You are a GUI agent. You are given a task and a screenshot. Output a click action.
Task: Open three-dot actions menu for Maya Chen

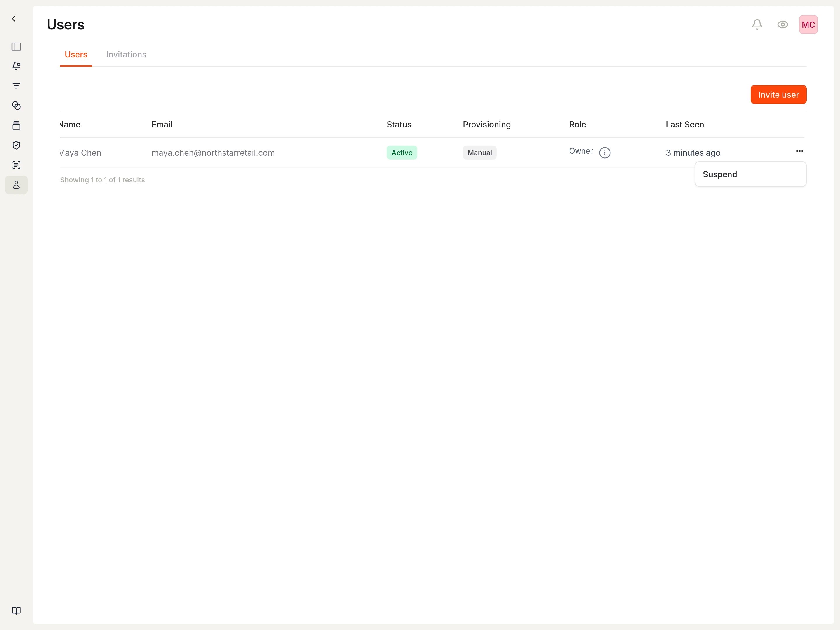click(799, 151)
